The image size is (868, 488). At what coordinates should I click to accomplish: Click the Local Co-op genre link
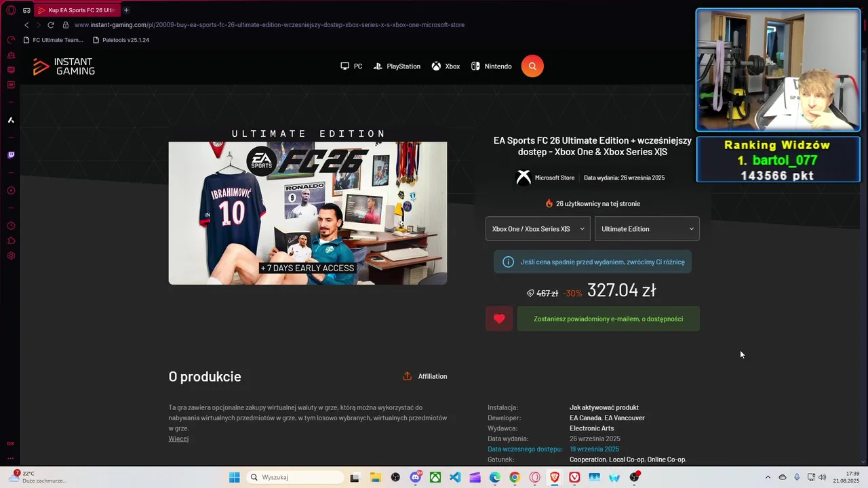627,460
